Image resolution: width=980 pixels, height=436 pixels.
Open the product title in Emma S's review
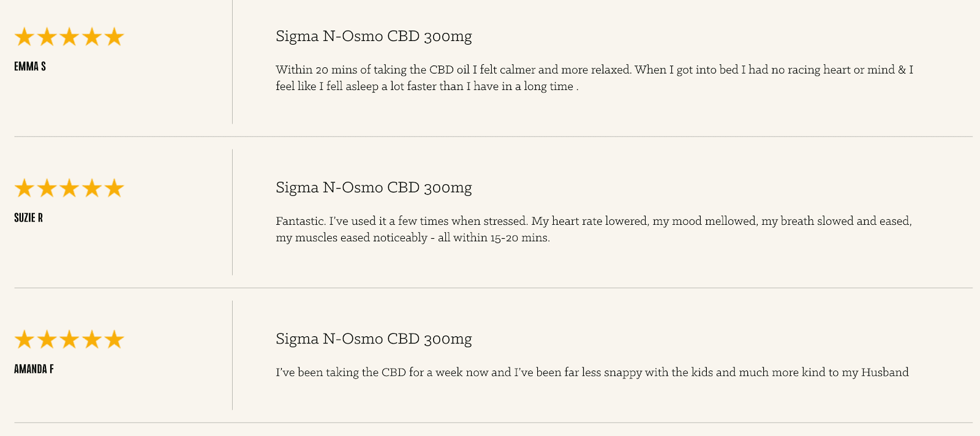374,37
